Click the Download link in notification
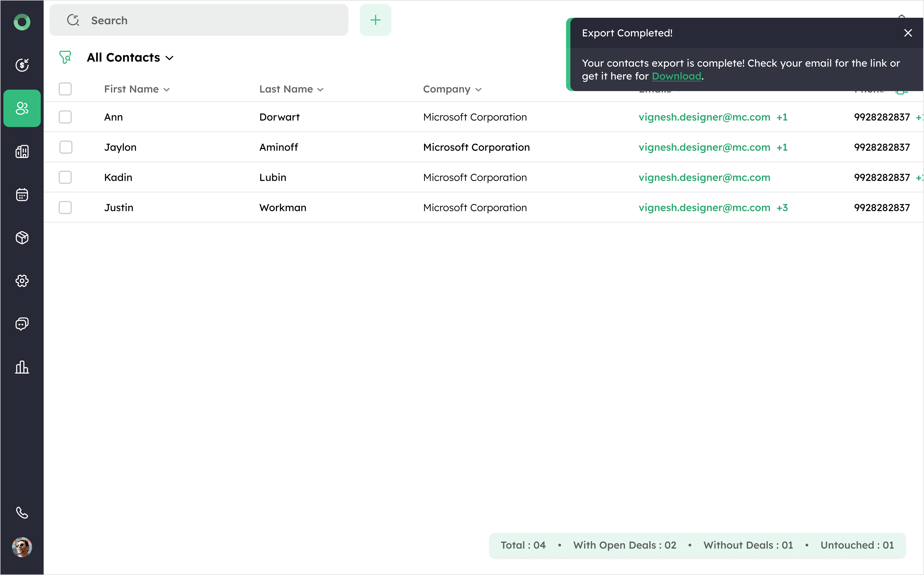Image resolution: width=924 pixels, height=575 pixels. (676, 76)
